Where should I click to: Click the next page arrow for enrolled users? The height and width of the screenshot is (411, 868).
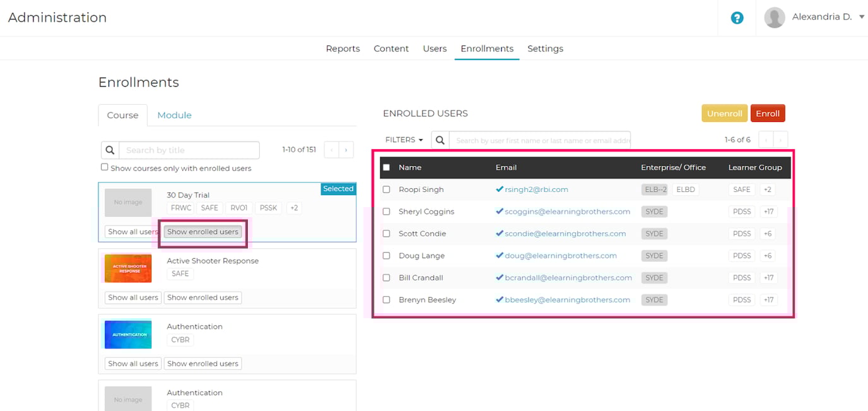tap(782, 140)
